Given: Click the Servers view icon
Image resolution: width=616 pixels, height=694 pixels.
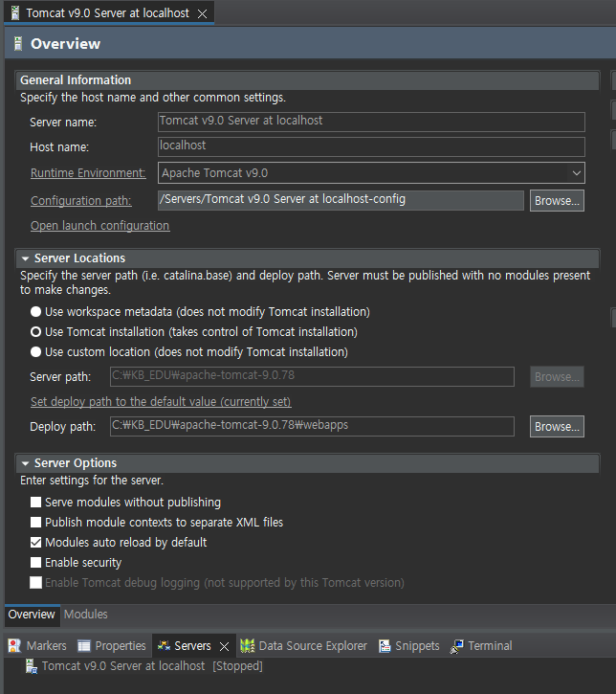Looking at the screenshot, I should (x=164, y=646).
